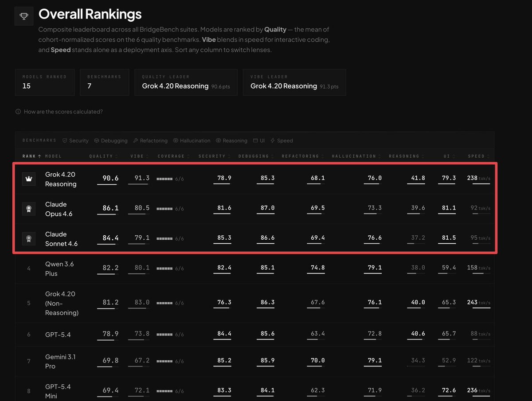This screenshot has width=532, height=401.
Task: Click the 158 tok/s speed value
Action: pyautogui.click(x=478, y=268)
